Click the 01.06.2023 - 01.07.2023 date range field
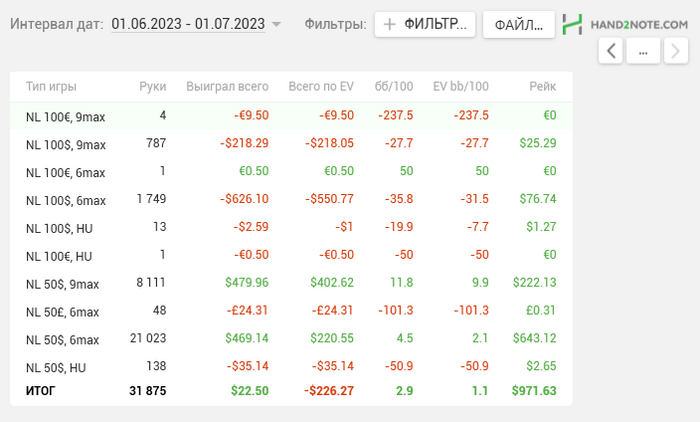700x422 pixels. tap(187, 23)
